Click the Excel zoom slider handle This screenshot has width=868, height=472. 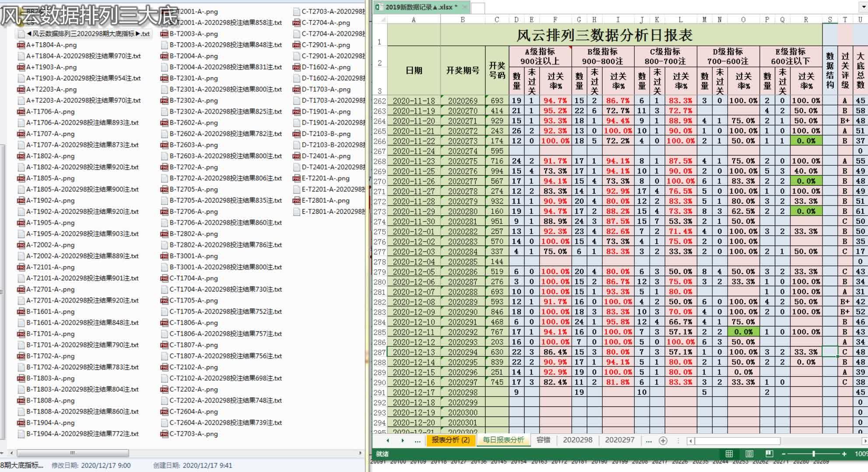(813, 454)
